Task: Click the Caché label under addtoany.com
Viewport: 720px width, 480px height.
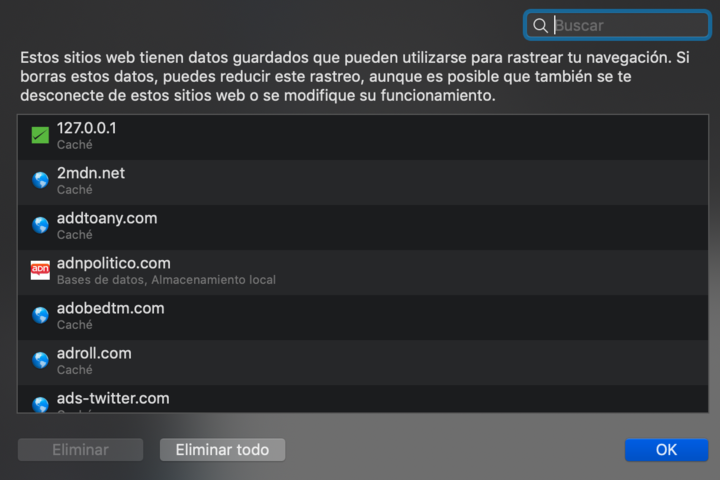Action: coord(74,235)
